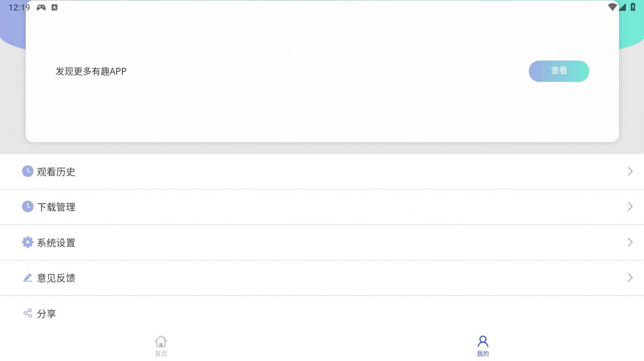Switch to the 首页 tab label
The width and height of the screenshot is (644, 361).
click(161, 354)
